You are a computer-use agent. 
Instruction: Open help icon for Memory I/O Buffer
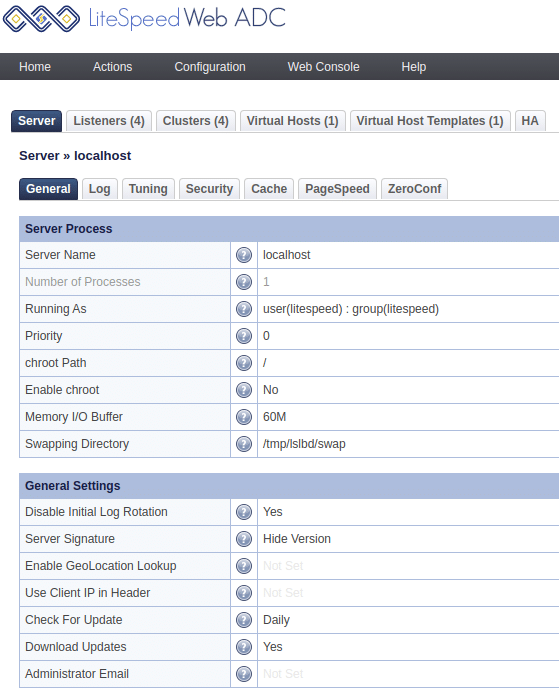pos(244,417)
